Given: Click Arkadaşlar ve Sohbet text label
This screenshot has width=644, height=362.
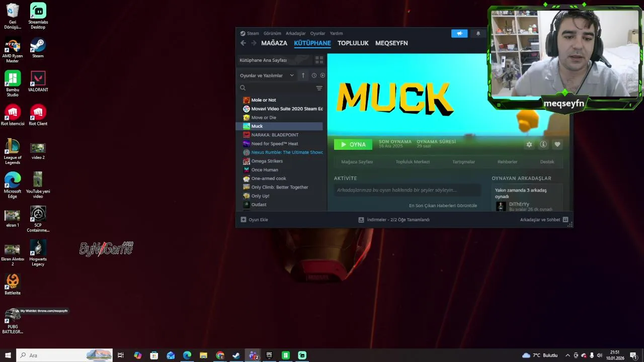Looking at the screenshot, I should click(x=540, y=220).
